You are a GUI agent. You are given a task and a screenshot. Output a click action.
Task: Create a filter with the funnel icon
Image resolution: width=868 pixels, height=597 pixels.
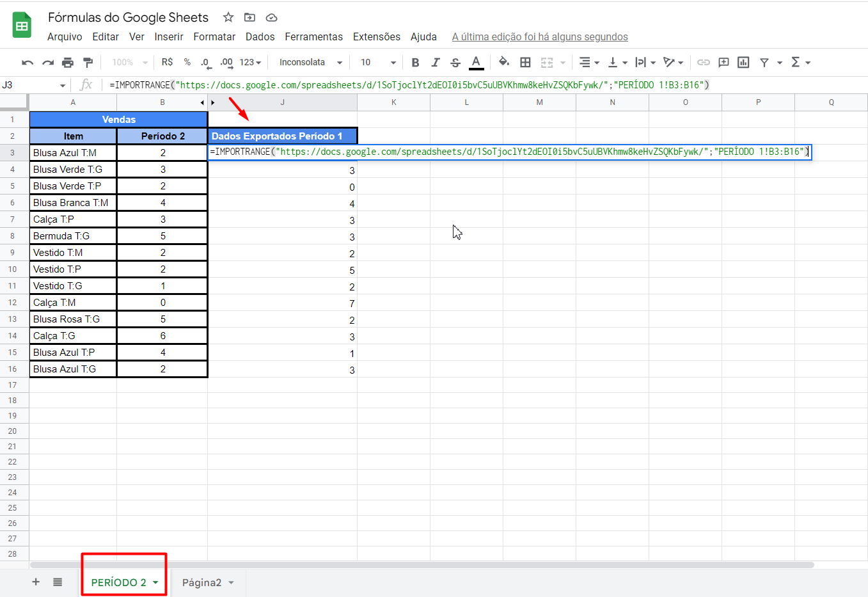(765, 62)
